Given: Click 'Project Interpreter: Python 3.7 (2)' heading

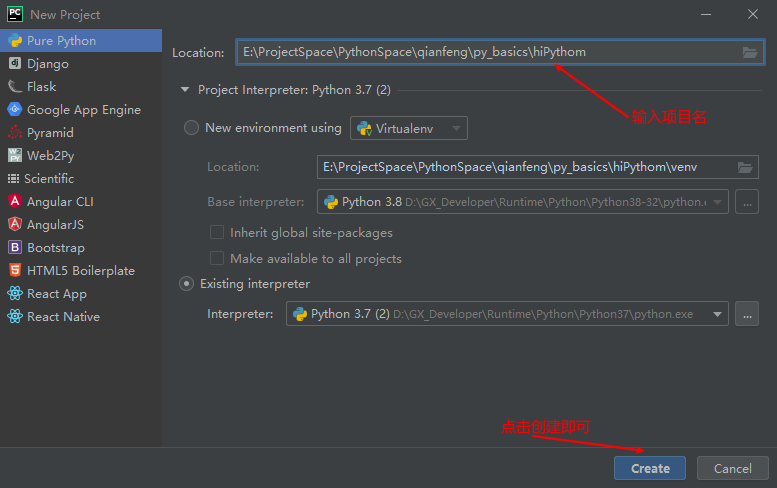Looking at the screenshot, I should click(294, 90).
